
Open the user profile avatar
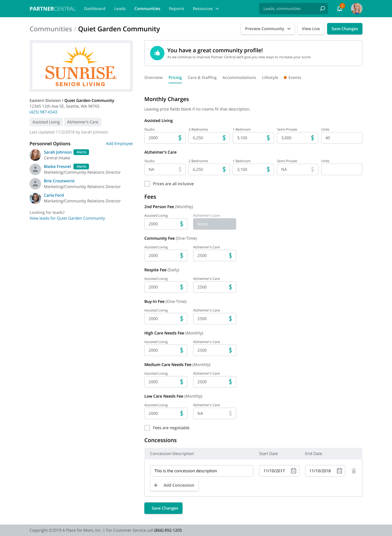click(x=357, y=9)
